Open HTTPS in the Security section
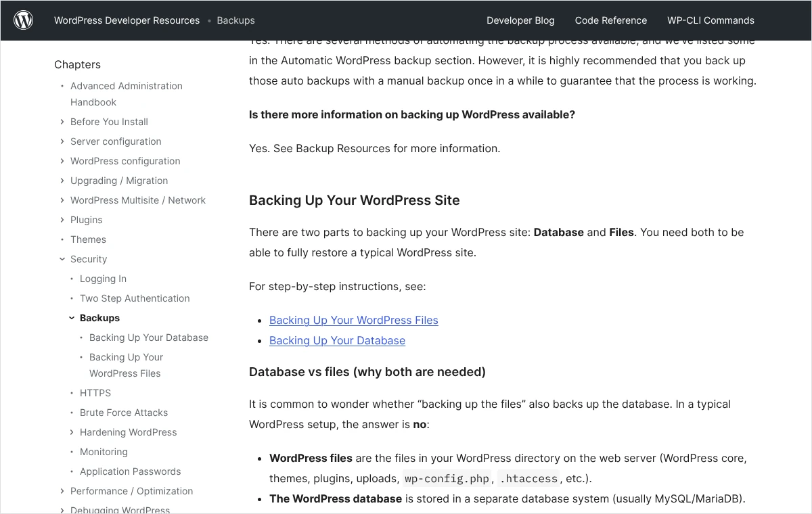Viewport: 812px width, 514px height. click(x=95, y=393)
